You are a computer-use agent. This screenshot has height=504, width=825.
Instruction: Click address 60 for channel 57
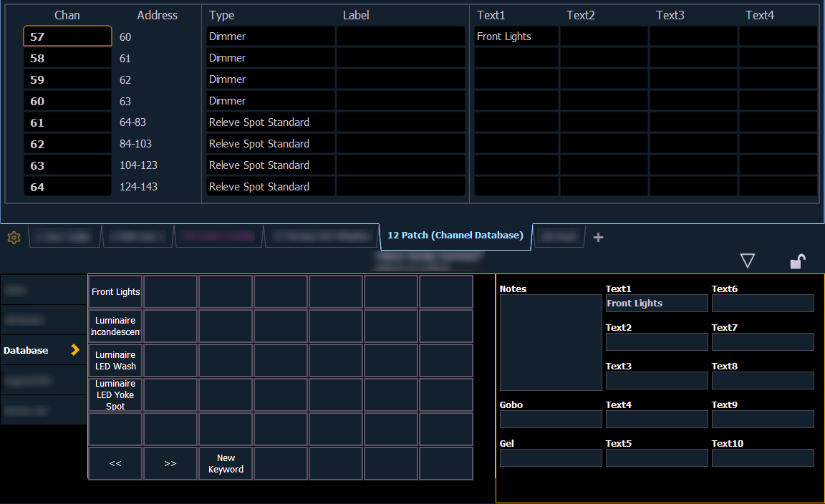pos(125,37)
